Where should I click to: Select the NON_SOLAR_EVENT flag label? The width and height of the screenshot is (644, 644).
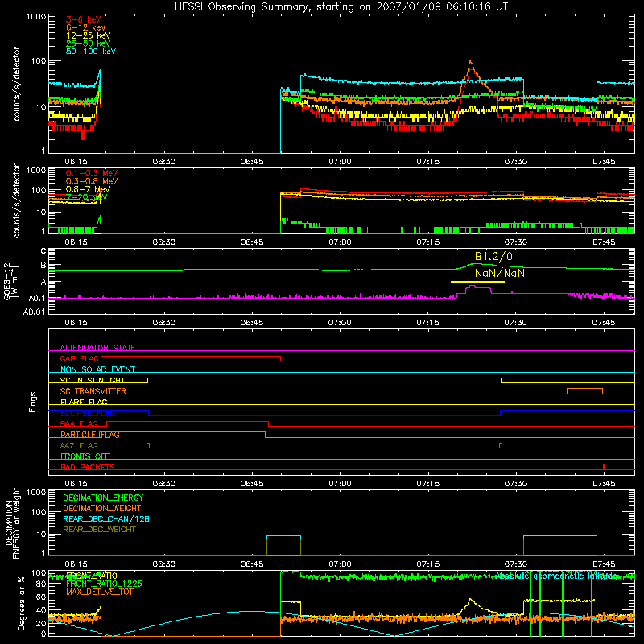coord(97,369)
